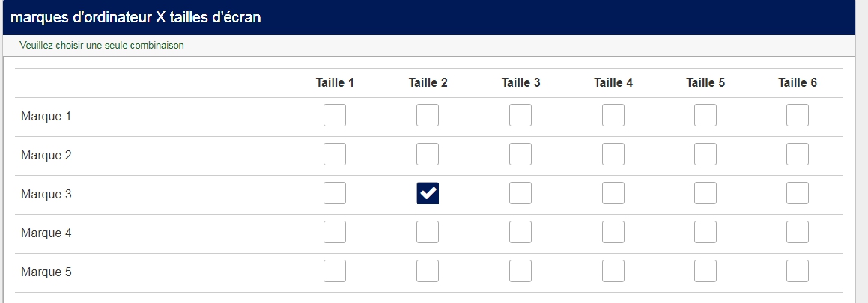Select Marque 5 with Taille 1
The height and width of the screenshot is (303, 868).
(335, 272)
